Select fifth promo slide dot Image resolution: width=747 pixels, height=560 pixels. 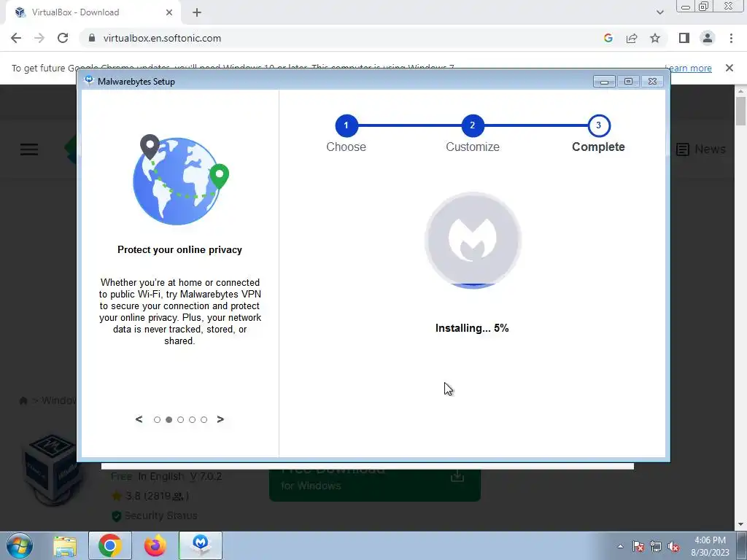click(x=204, y=419)
